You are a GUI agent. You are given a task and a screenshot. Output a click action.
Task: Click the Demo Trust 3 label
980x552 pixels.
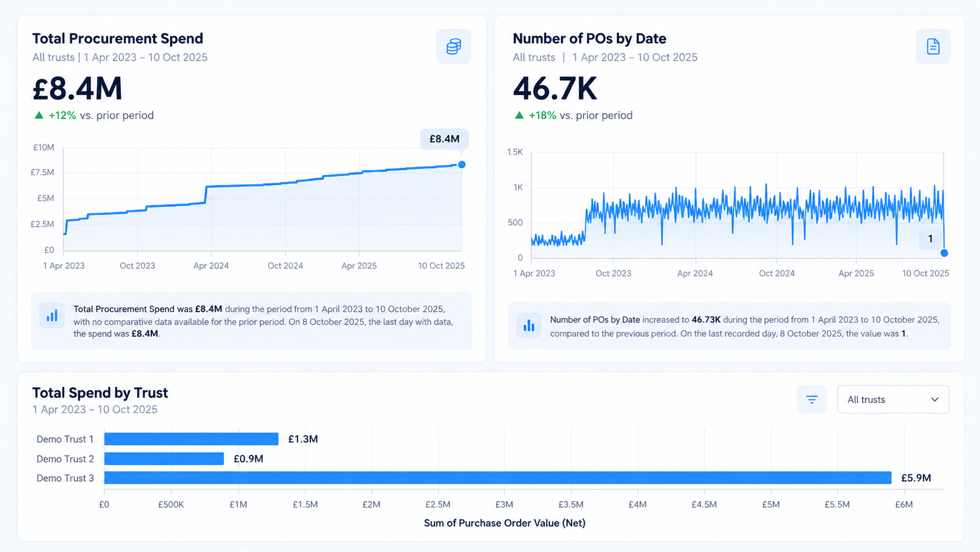65,478
